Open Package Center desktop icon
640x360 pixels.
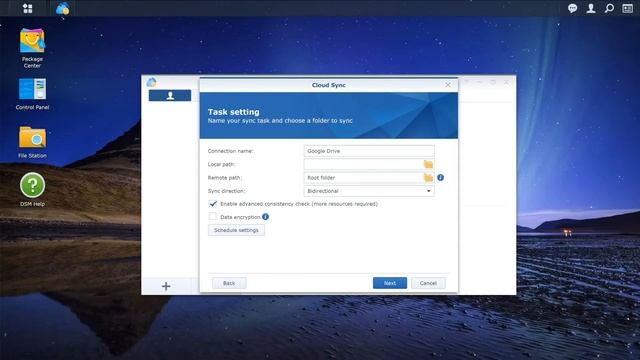point(32,48)
